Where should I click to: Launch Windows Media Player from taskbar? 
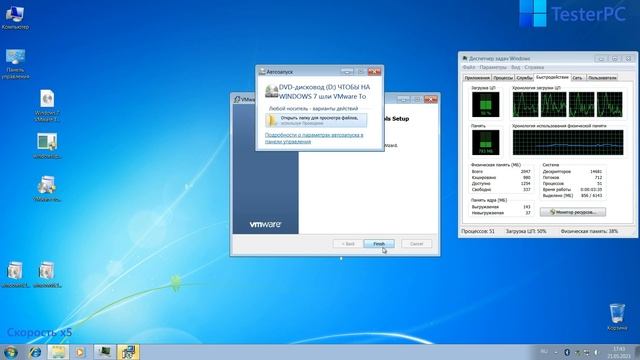80,352
